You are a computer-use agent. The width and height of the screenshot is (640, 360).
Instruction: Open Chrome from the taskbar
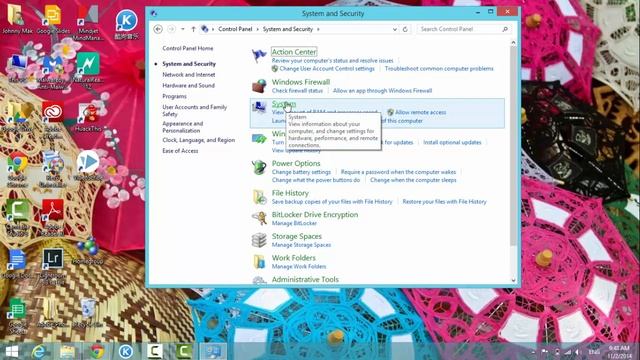coord(97,351)
